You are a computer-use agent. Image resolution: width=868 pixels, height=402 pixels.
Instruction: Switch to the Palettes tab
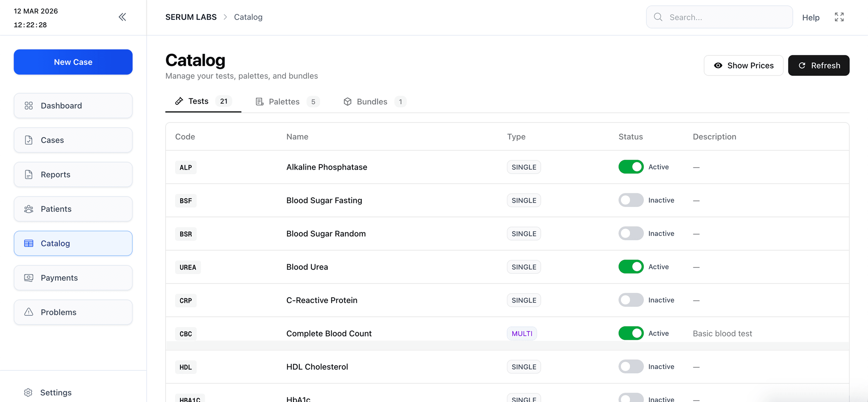(x=284, y=101)
